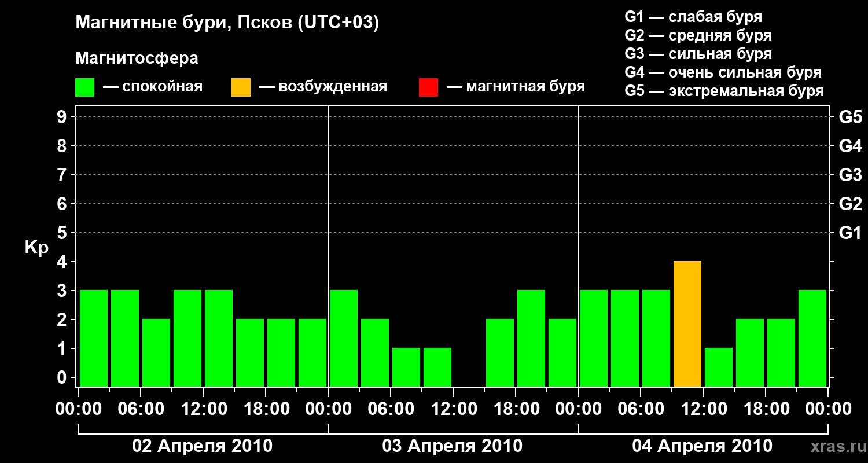Click the '04 Апреля 2010' date label

coord(703,446)
